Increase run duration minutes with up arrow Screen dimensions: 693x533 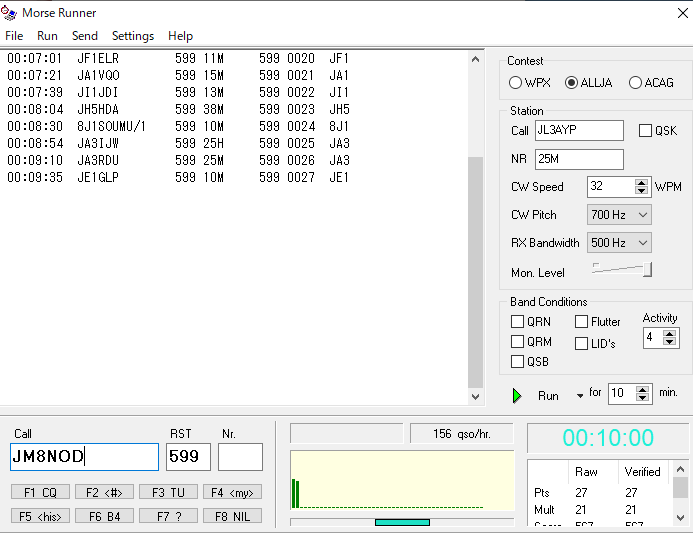[x=643, y=389]
